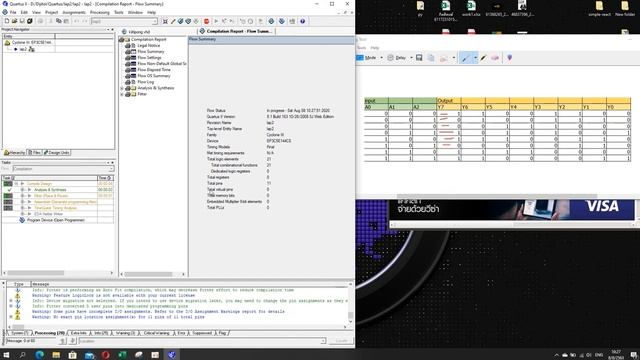Screen dimensions: 640x360
Task: Open the Flow Compilation dropdown in Tasks
Action: click(111, 169)
